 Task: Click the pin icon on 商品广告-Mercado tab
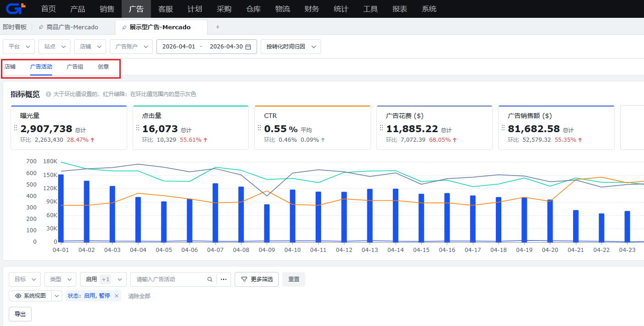[41, 27]
